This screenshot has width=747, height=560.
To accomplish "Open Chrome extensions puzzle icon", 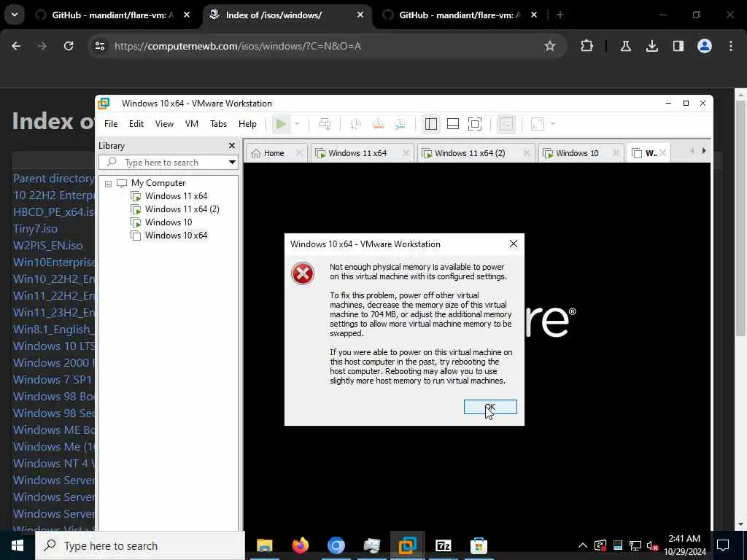I will click(587, 46).
